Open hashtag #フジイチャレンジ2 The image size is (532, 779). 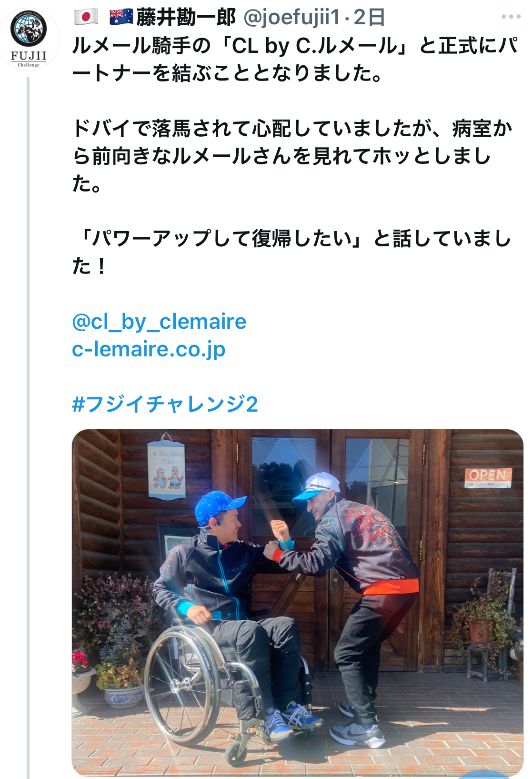point(165,405)
